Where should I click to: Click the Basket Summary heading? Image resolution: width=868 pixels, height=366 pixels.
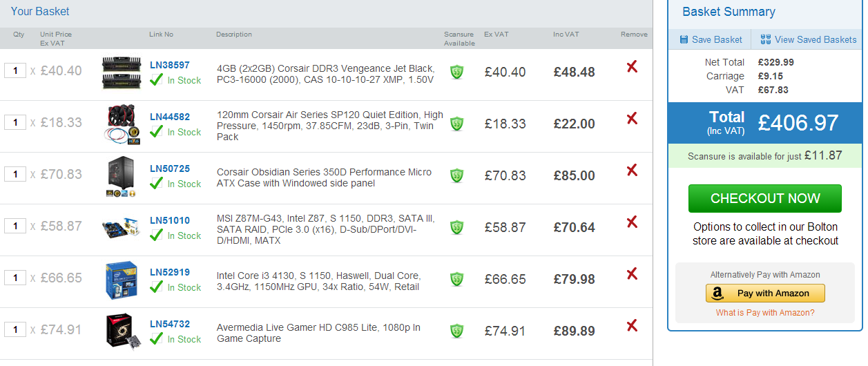point(729,12)
